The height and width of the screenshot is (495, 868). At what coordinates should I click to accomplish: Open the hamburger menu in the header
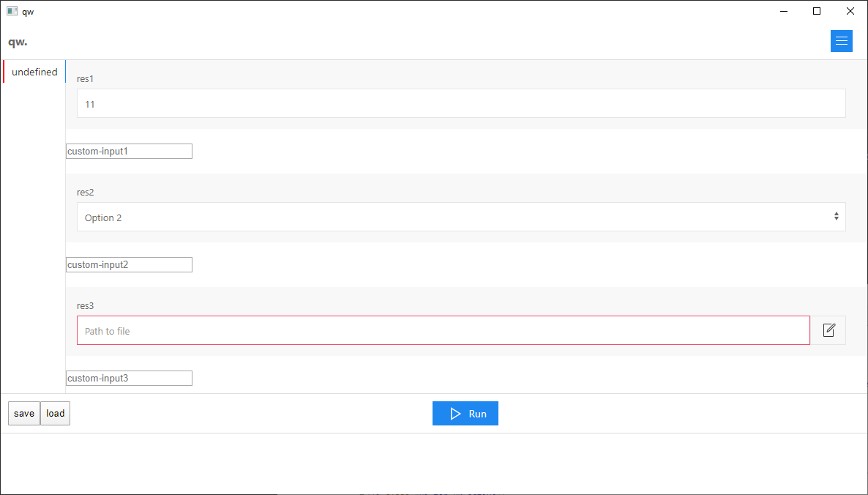[841, 41]
